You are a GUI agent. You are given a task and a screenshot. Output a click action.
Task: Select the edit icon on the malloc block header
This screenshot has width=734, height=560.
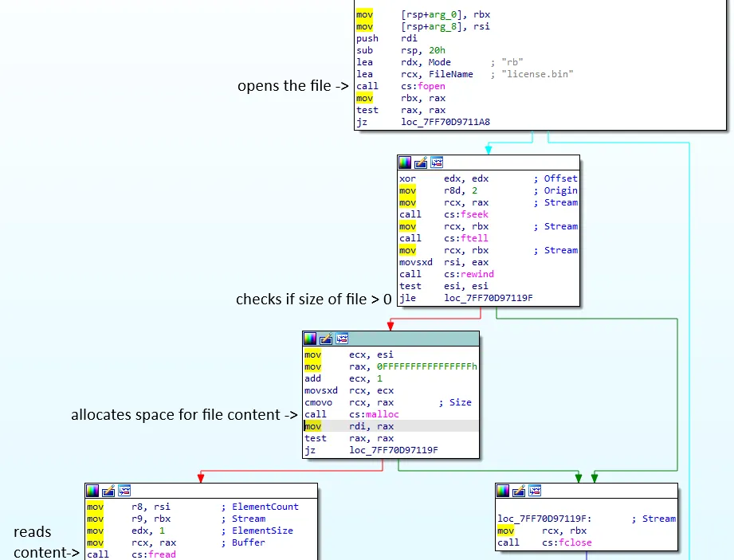[x=327, y=338]
